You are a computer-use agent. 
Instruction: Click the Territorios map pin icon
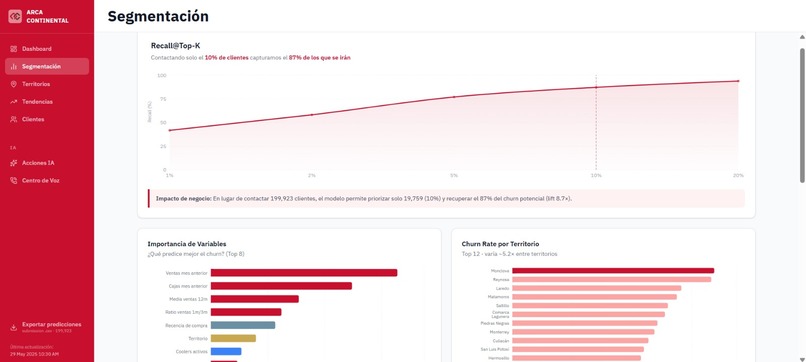click(x=14, y=84)
